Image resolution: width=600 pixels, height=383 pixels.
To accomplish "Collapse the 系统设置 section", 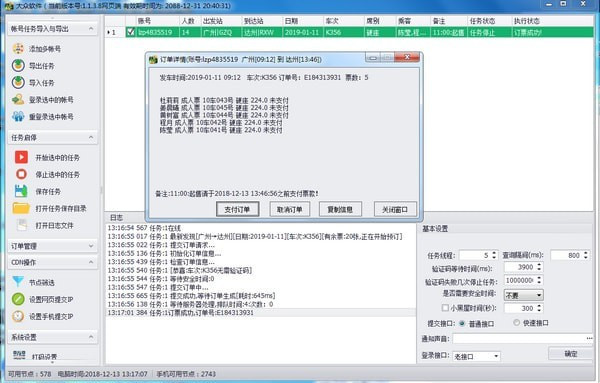I will [x=91, y=337].
